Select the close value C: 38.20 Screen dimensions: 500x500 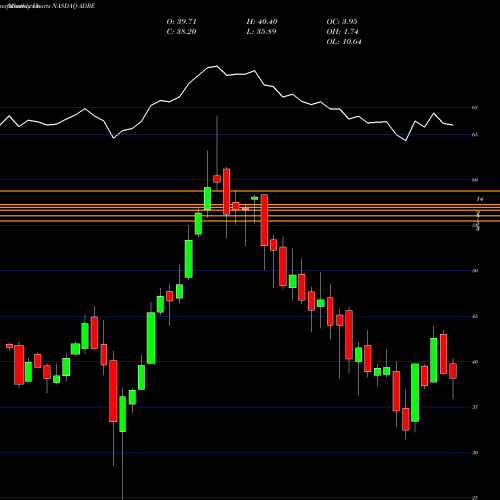182,32
